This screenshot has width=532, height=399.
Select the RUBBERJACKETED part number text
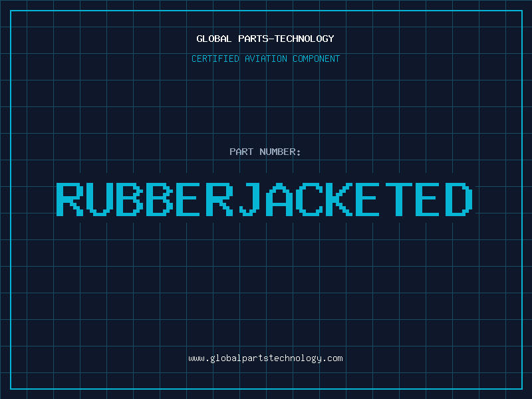click(x=264, y=199)
